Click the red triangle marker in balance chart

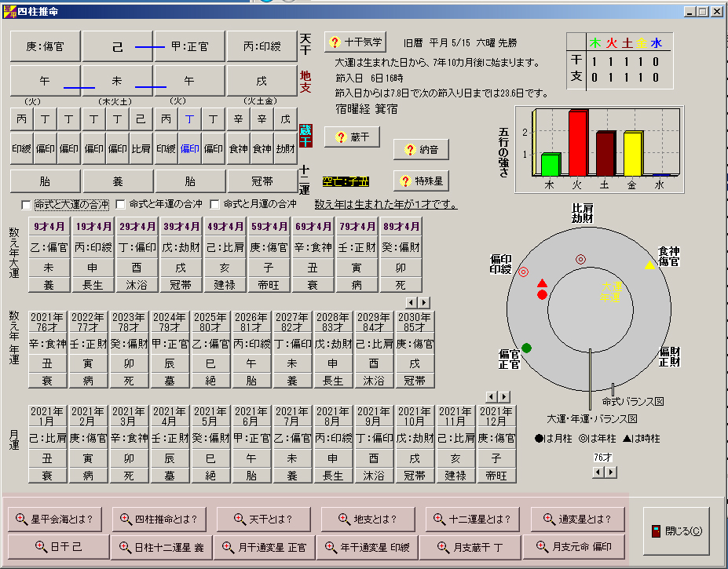pos(542,283)
